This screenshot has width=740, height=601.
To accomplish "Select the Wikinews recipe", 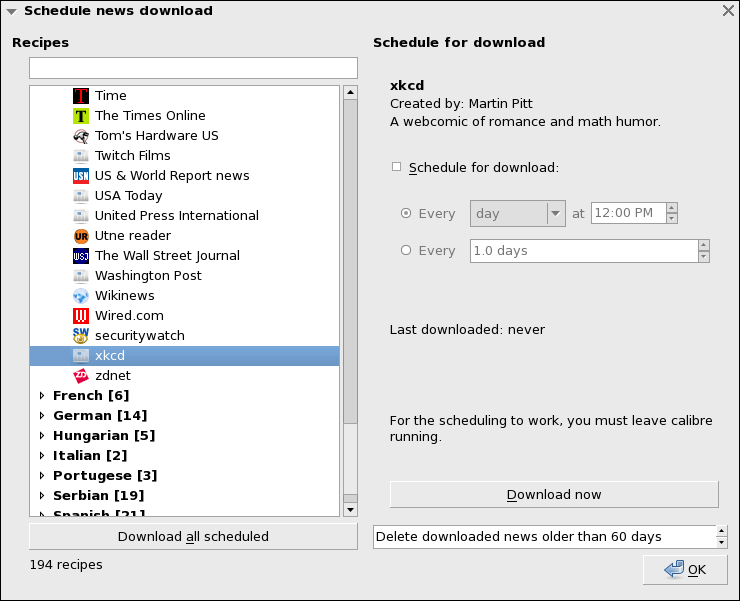I will pyautogui.click(x=125, y=296).
